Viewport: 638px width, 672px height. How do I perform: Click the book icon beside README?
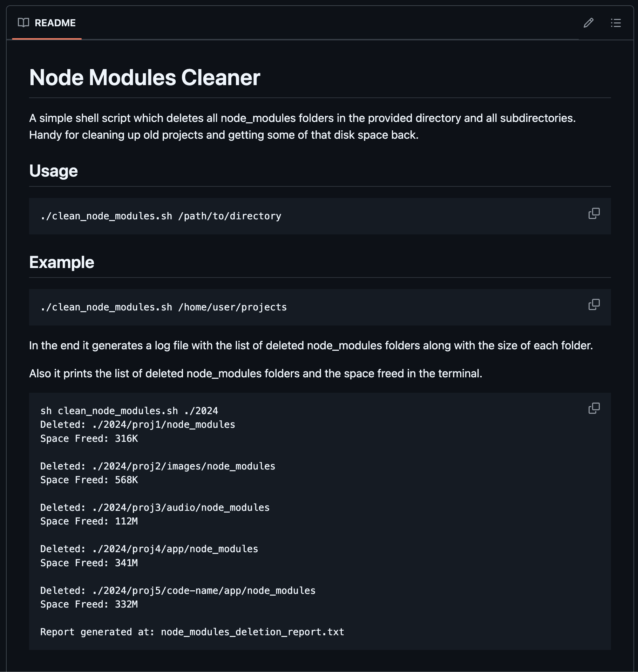point(23,23)
